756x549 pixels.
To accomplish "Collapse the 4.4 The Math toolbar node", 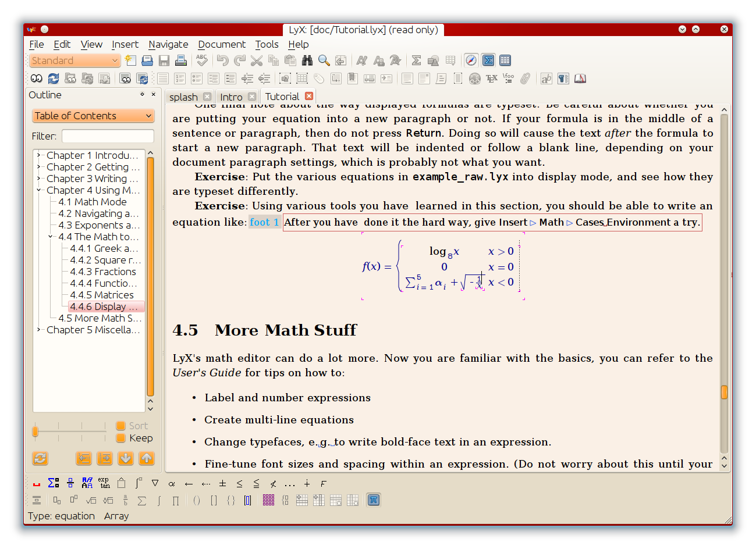I will point(51,237).
